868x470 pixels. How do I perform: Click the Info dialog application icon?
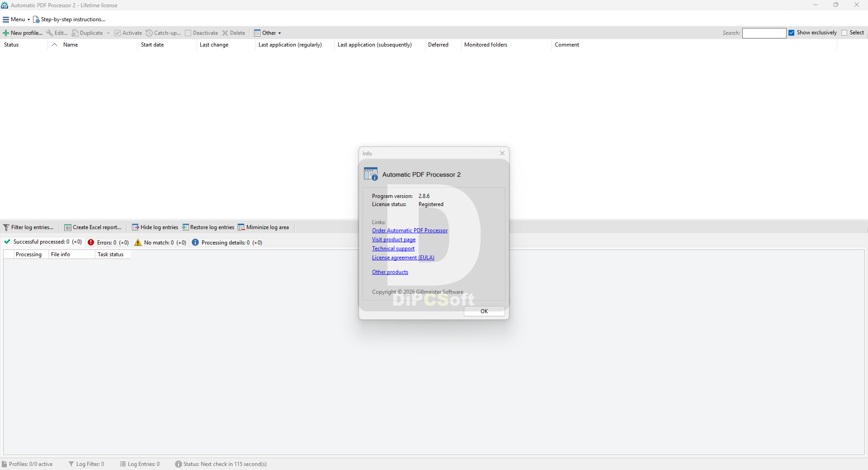[371, 174]
